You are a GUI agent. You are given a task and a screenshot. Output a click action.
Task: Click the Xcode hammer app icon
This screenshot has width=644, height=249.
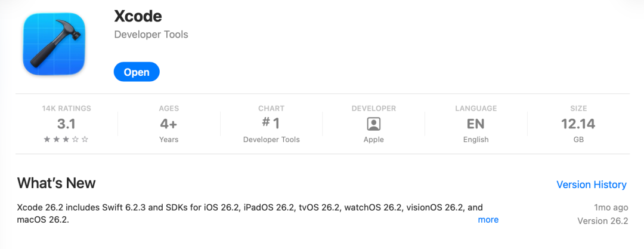pyautogui.click(x=54, y=44)
